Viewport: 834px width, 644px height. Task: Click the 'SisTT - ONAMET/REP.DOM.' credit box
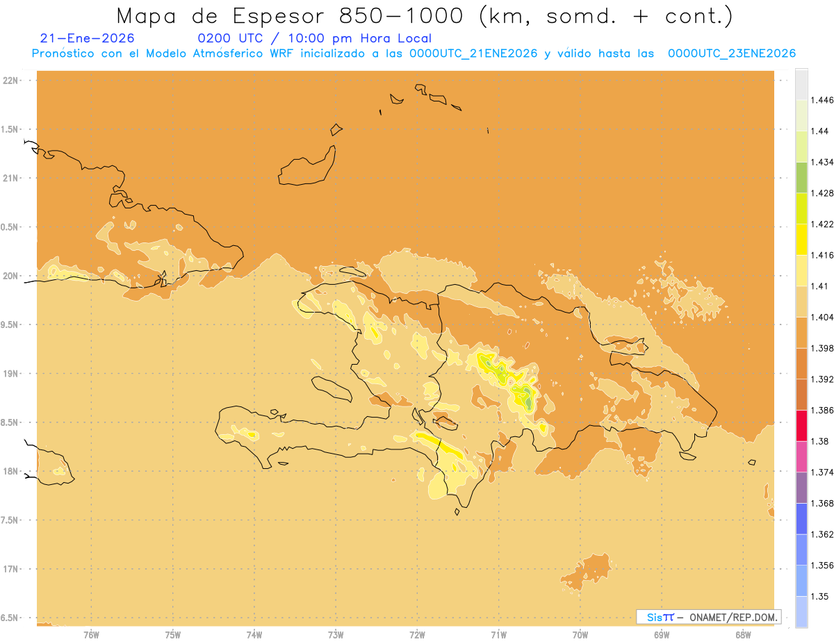708,617
